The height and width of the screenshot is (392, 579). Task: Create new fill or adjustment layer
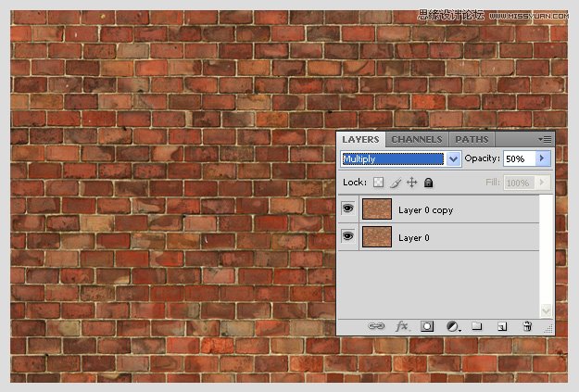453,326
